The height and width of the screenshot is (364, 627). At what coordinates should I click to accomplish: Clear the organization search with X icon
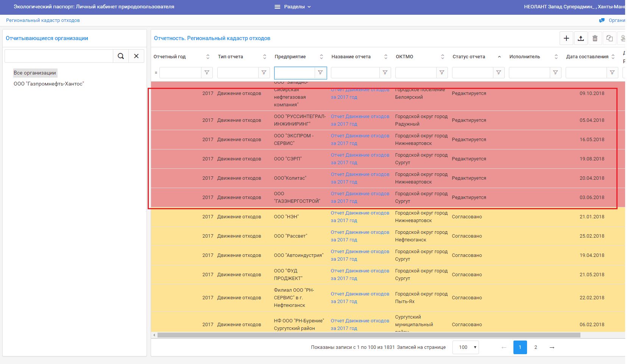click(136, 56)
